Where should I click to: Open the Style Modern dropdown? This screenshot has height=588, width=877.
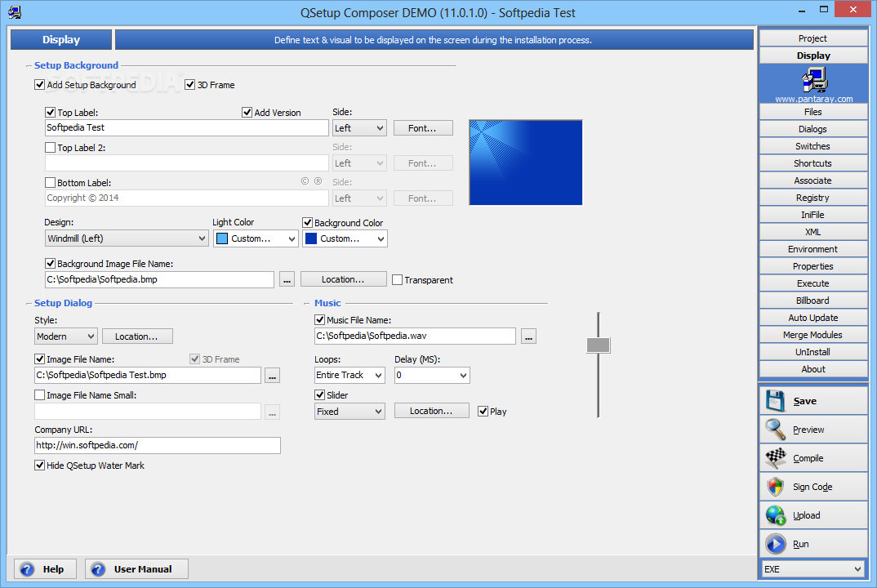coord(66,336)
